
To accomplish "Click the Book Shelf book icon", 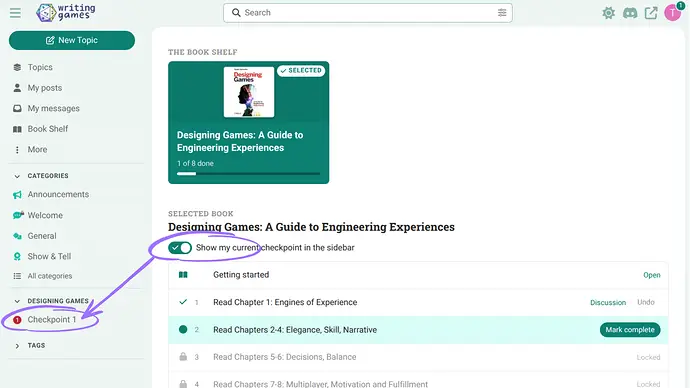I will 17,129.
